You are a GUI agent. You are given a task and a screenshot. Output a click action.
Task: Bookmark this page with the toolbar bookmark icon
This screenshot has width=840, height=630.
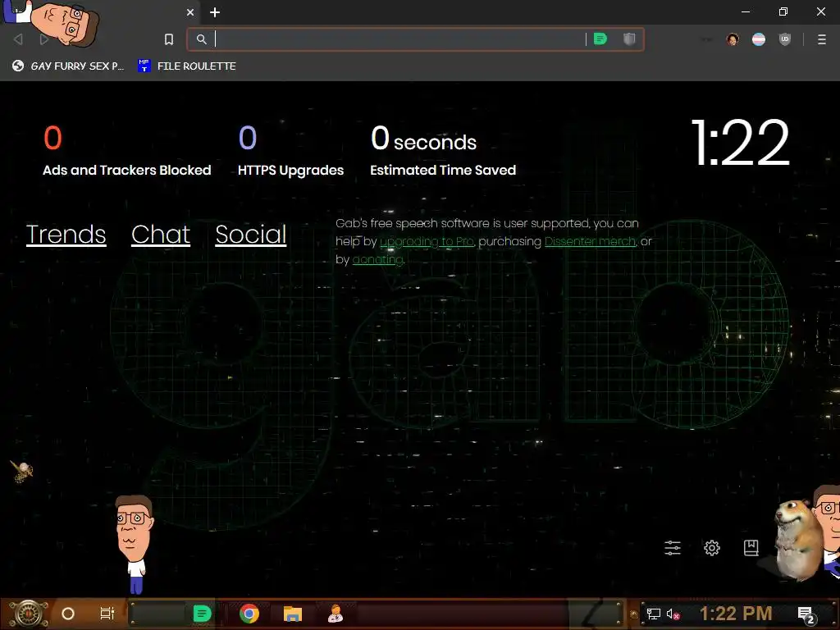coord(169,39)
